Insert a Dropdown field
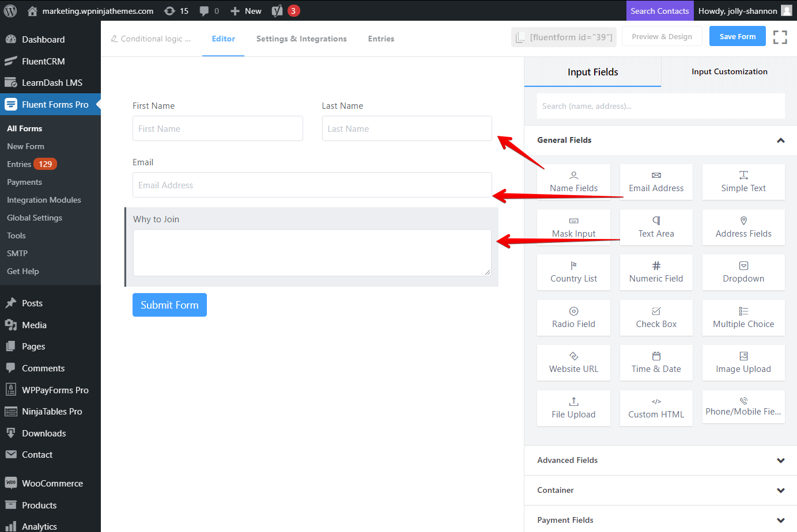797x532 pixels. (x=743, y=272)
